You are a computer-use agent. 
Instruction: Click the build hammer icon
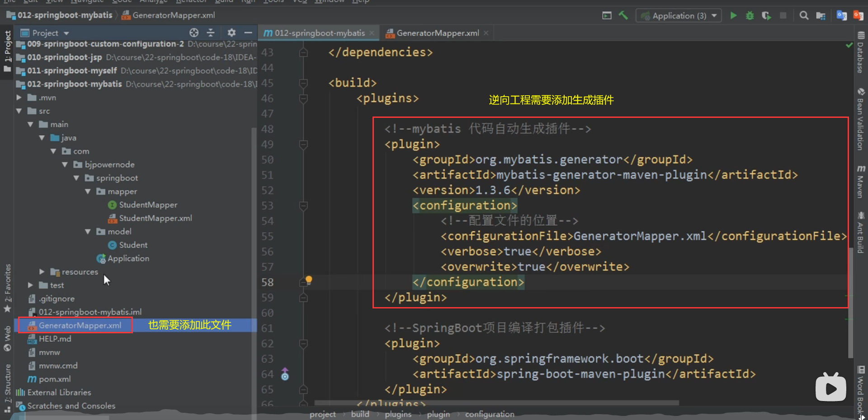tap(623, 15)
